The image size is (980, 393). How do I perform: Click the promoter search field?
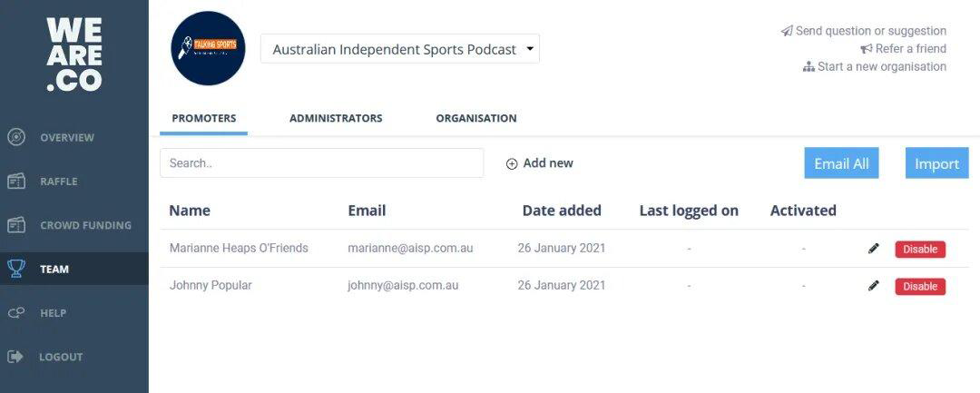tap(321, 163)
